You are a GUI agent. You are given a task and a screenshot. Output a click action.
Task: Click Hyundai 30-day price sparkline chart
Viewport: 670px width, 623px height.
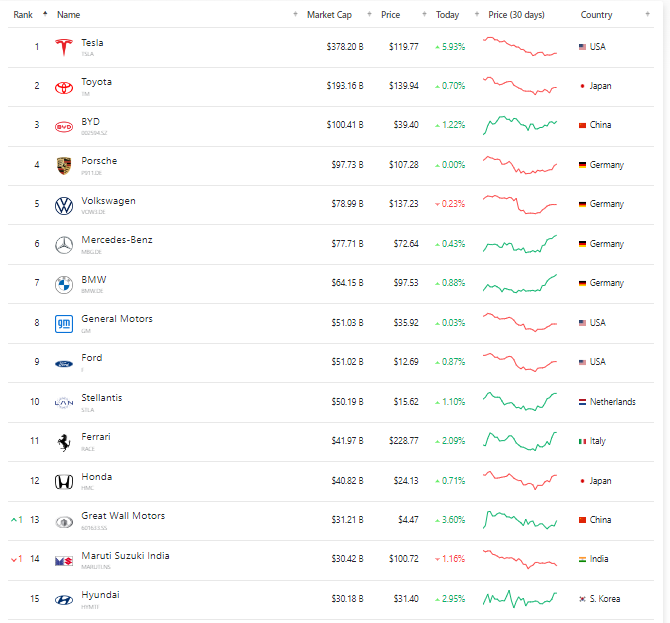click(520, 599)
